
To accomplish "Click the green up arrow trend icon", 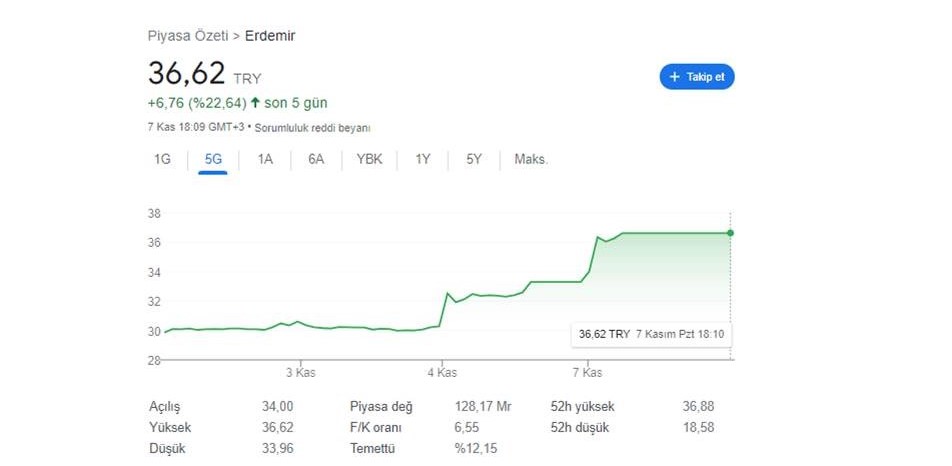I will click(x=255, y=103).
